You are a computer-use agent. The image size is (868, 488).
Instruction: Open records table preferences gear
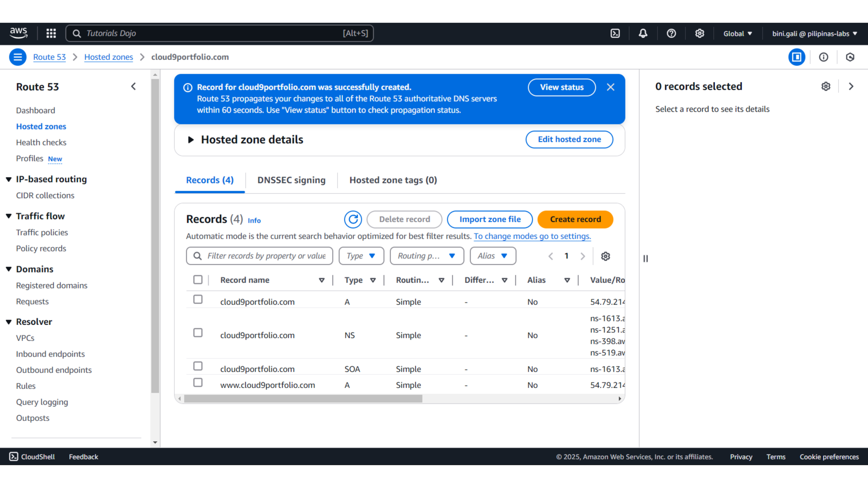605,256
